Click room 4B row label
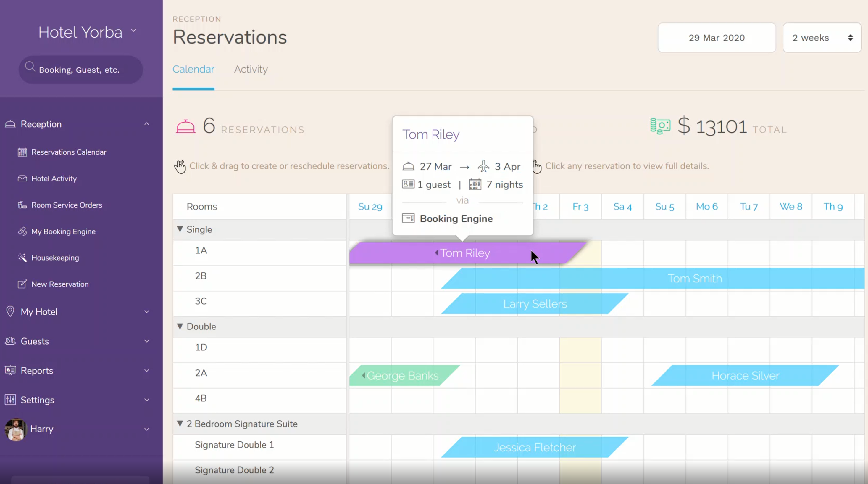Screen dimensions: 868x484 [201, 398]
